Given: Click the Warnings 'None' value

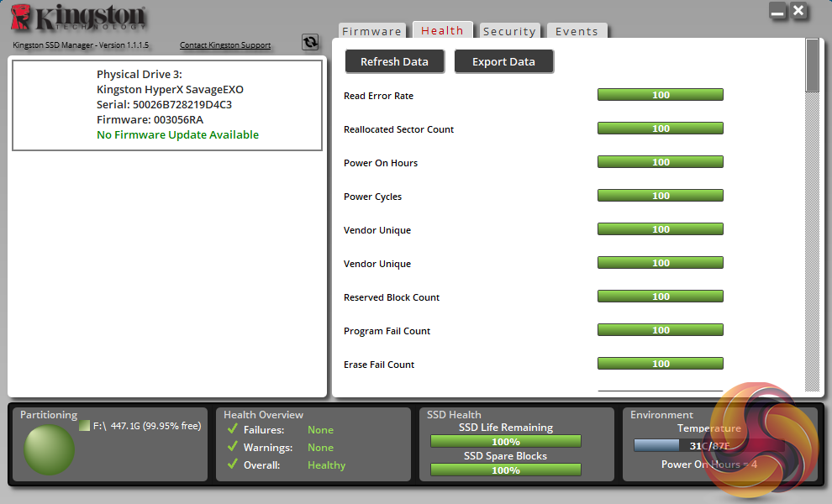Looking at the screenshot, I should [320, 448].
